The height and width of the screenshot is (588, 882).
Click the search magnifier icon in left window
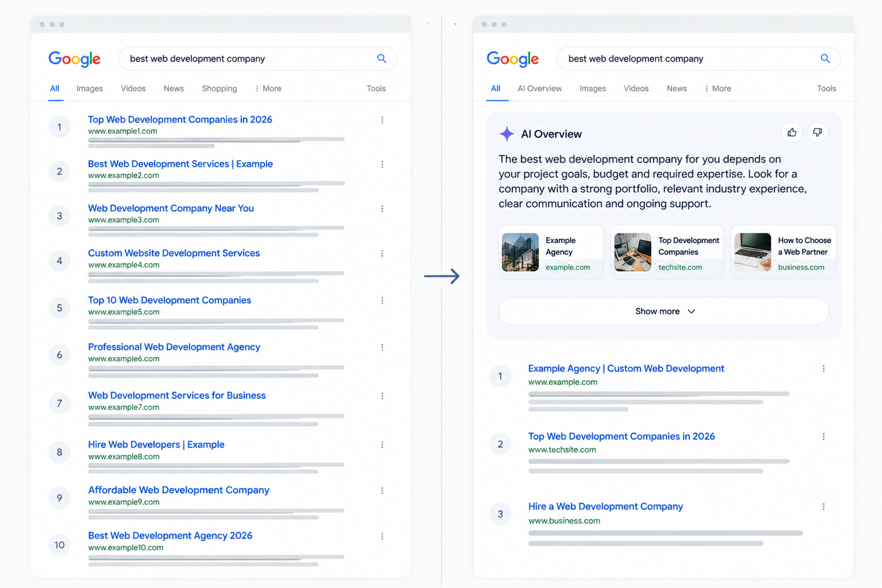click(381, 59)
